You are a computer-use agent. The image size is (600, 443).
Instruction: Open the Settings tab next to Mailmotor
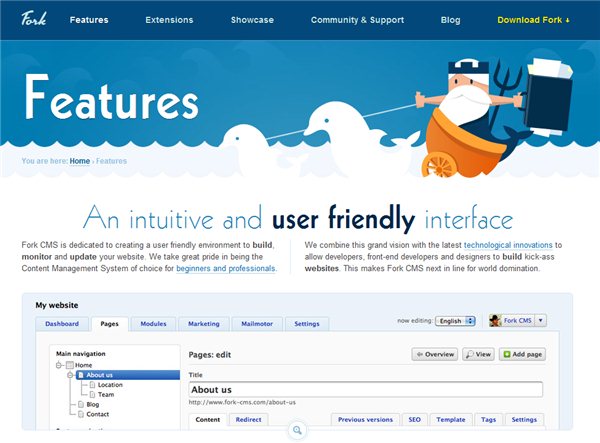coord(307,324)
